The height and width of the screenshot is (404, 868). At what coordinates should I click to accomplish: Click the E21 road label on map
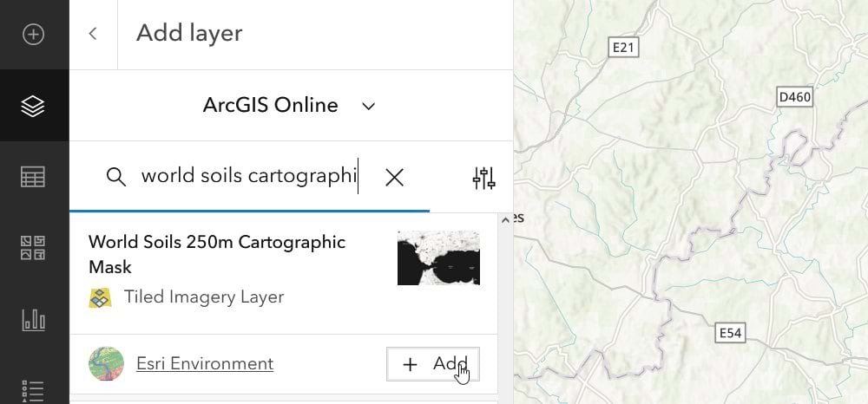[623, 48]
